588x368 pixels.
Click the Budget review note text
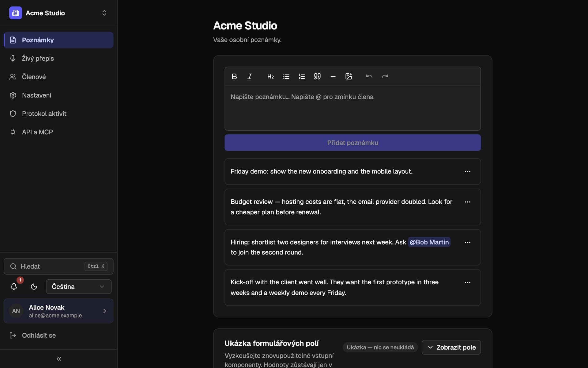(341, 207)
